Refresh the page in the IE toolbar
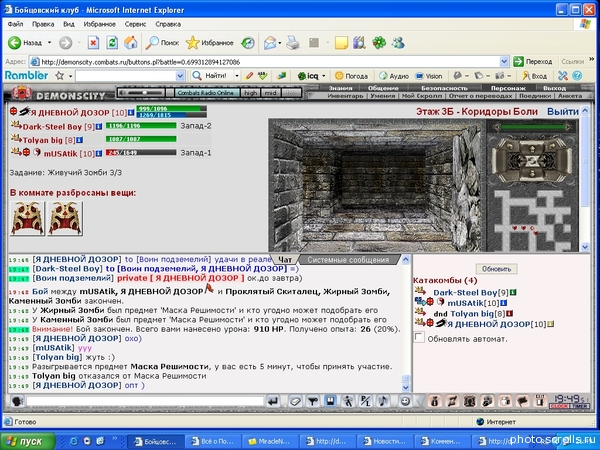This screenshot has height=450, width=600. [112, 43]
